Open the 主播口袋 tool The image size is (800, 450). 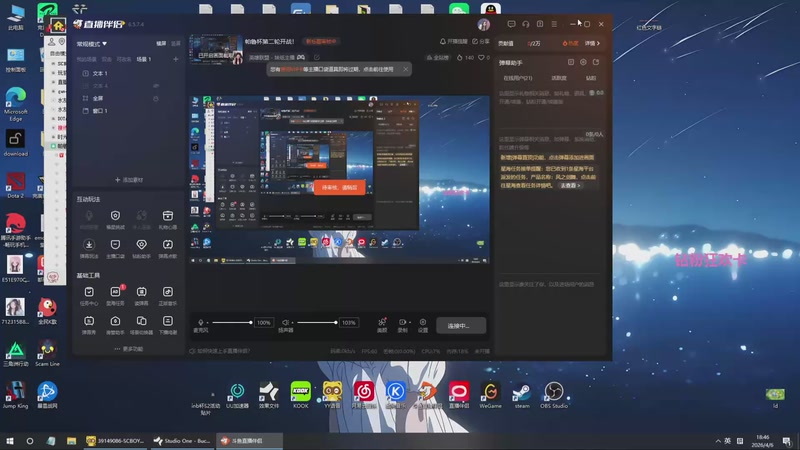point(115,248)
